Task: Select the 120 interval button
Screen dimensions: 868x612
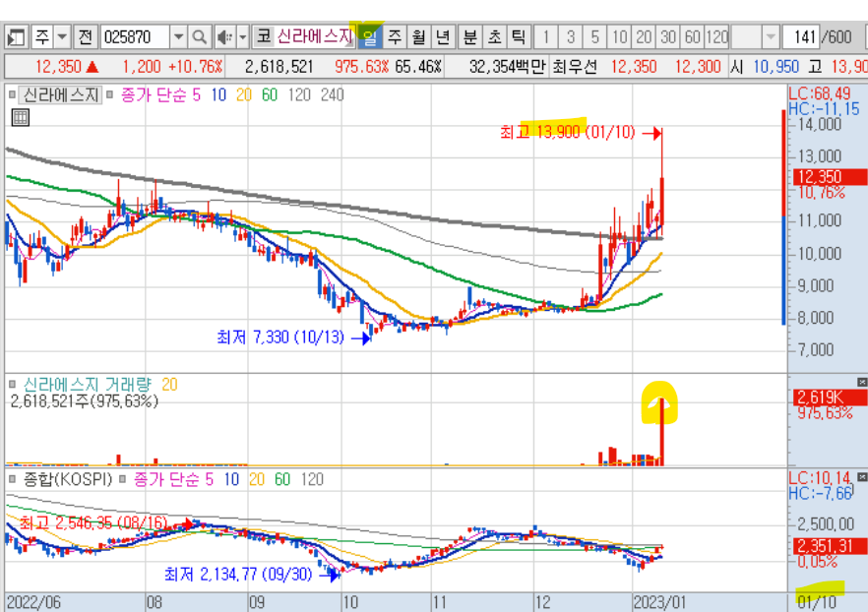Action: click(x=716, y=37)
